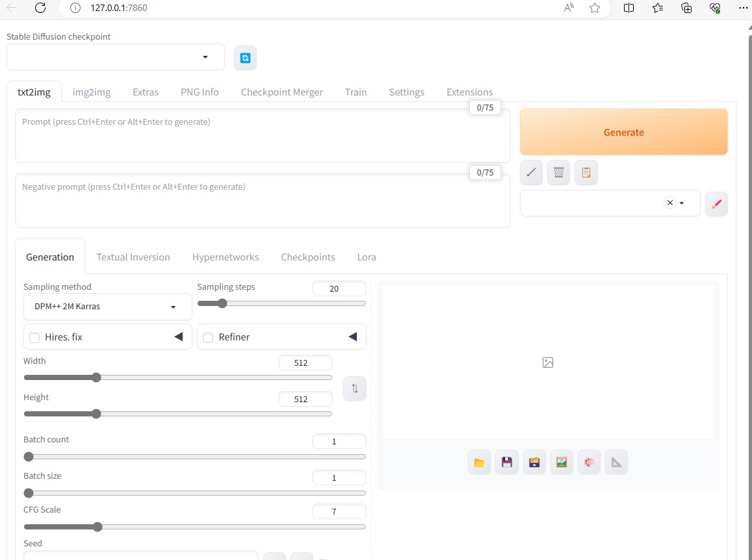Click the swap width and height arrows icon

click(x=354, y=388)
